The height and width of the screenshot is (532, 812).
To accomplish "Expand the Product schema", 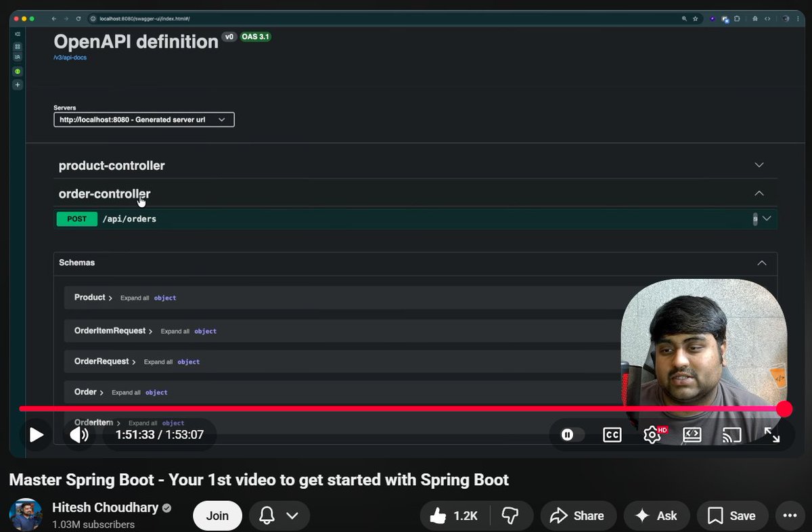I will pos(93,297).
